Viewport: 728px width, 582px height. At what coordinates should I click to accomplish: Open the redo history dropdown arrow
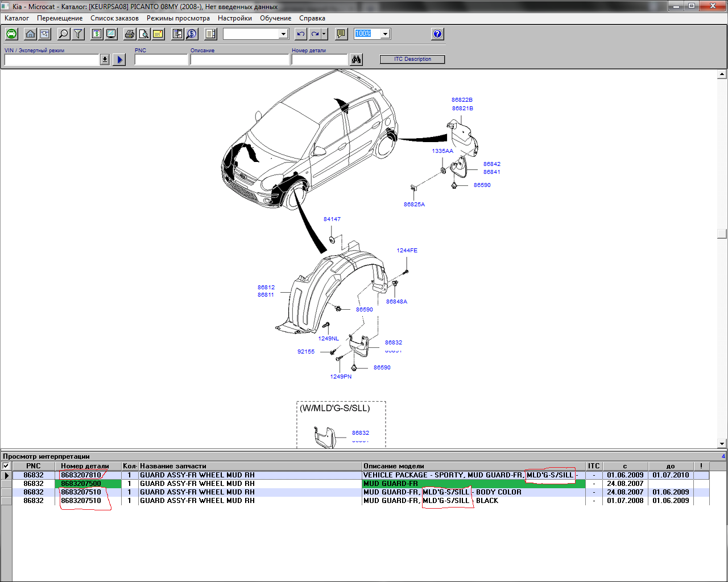click(324, 34)
